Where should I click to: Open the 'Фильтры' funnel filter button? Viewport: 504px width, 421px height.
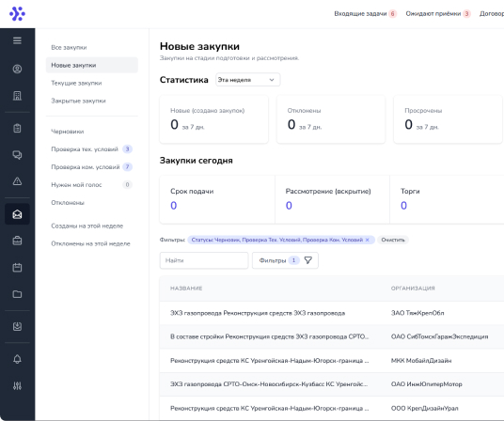(x=285, y=260)
